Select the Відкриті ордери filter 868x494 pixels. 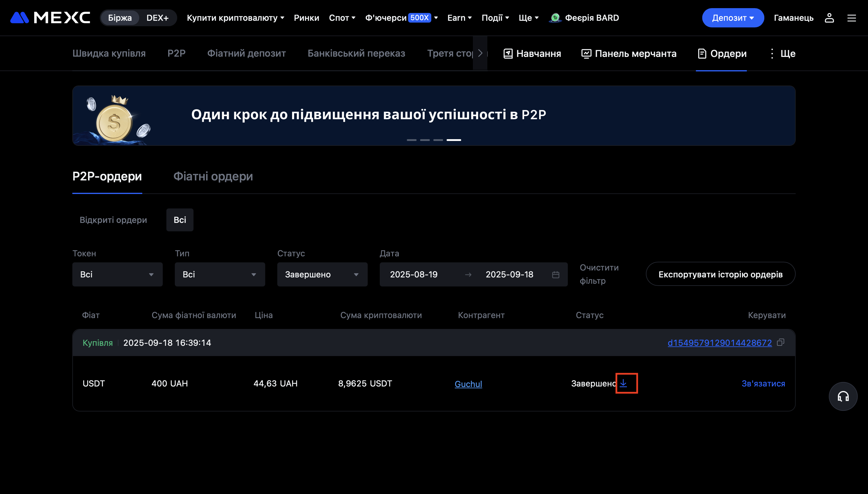[113, 220]
